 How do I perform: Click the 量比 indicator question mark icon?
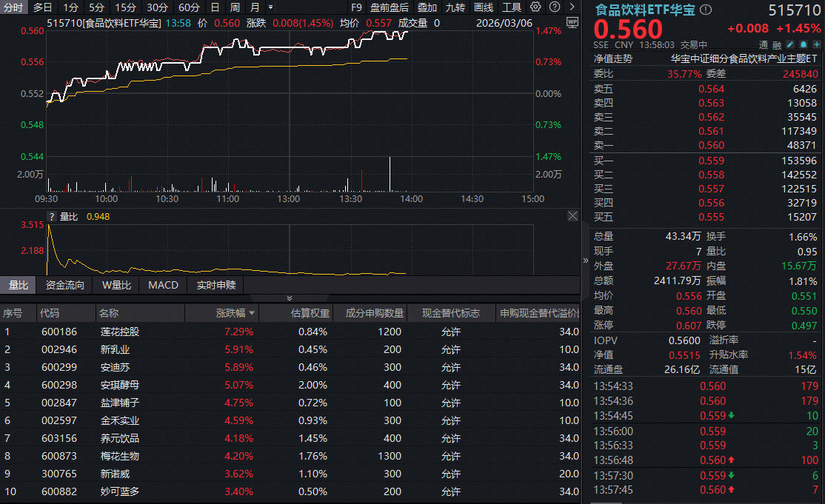(51, 217)
